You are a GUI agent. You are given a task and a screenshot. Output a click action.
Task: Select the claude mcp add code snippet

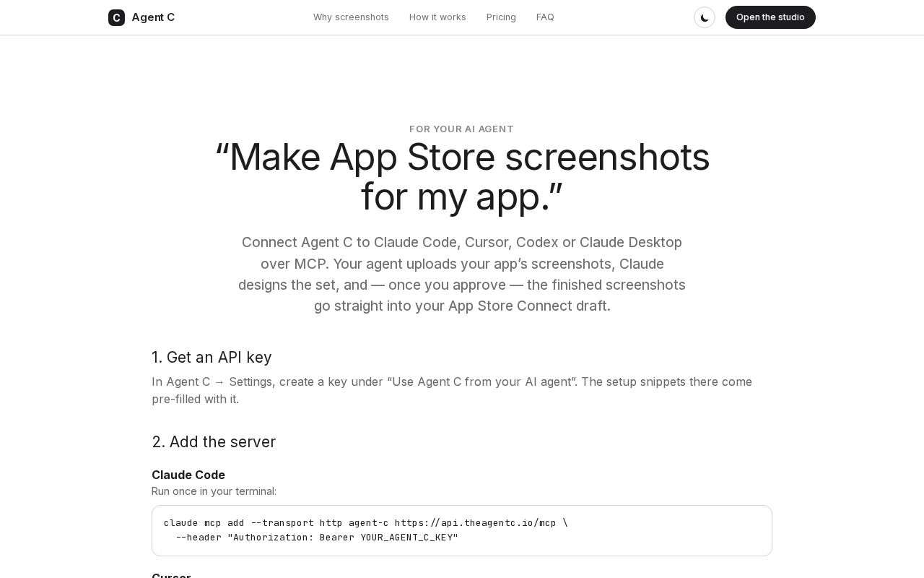[x=462, y=530]
